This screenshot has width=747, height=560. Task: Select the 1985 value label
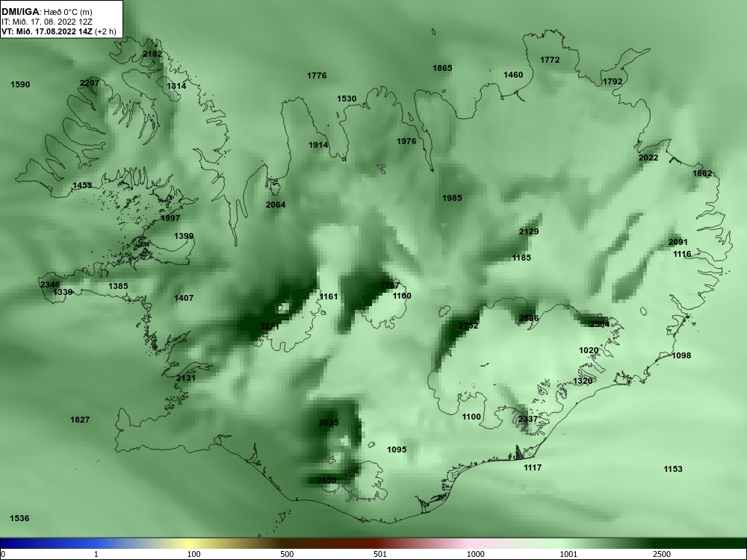pyautogui.click(x=452, y=198)
